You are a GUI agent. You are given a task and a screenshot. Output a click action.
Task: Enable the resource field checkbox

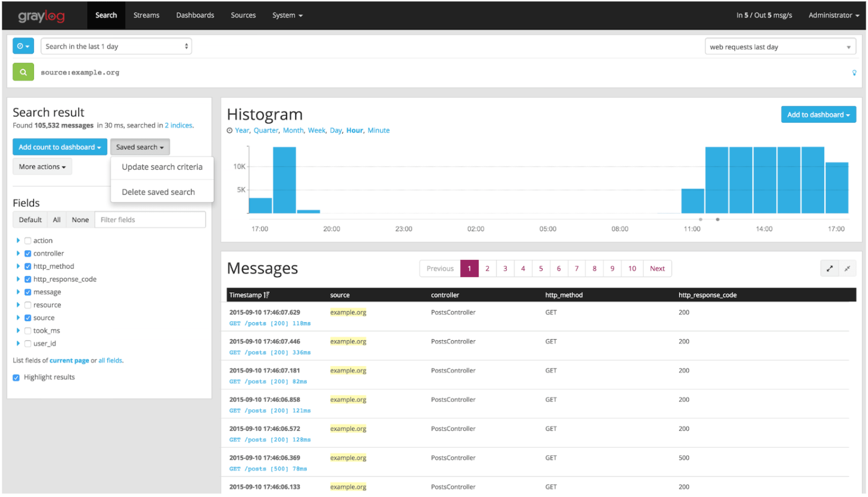point(28,305)
